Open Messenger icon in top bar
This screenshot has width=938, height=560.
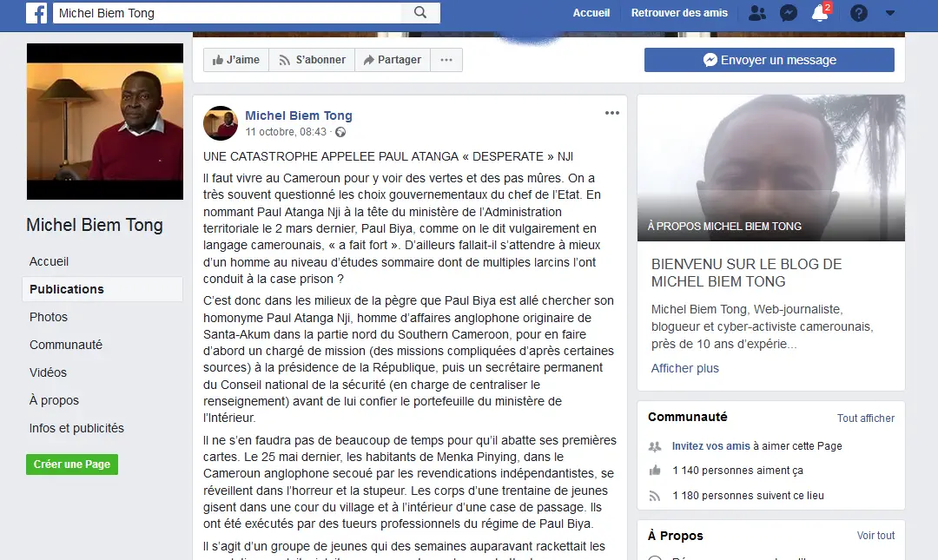[789, 13]
